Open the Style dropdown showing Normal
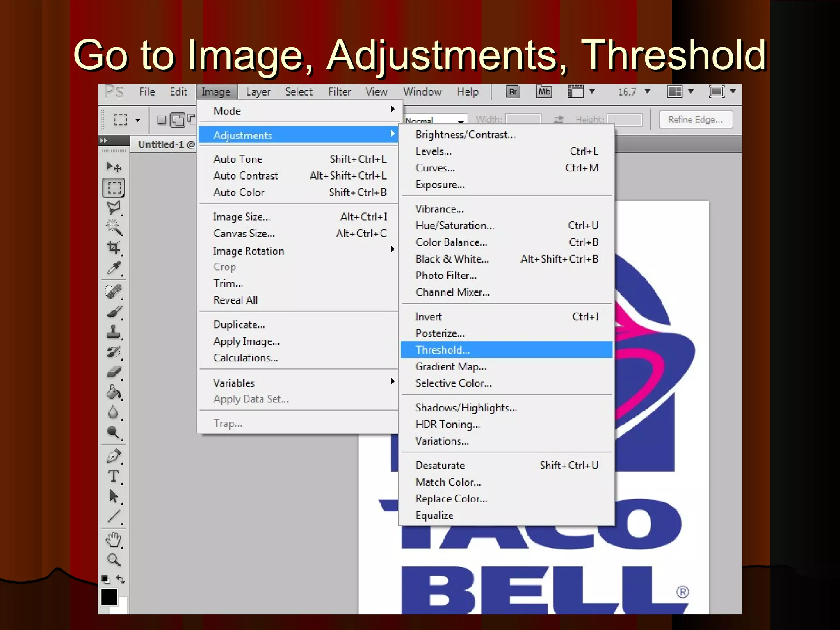Screen dimensions: 840x630 [435, 120]
